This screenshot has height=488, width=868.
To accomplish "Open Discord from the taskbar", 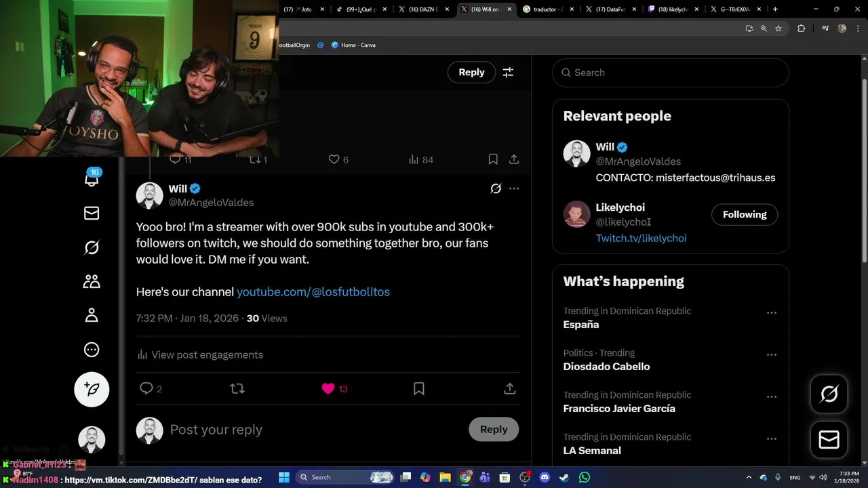I will 544,477.
